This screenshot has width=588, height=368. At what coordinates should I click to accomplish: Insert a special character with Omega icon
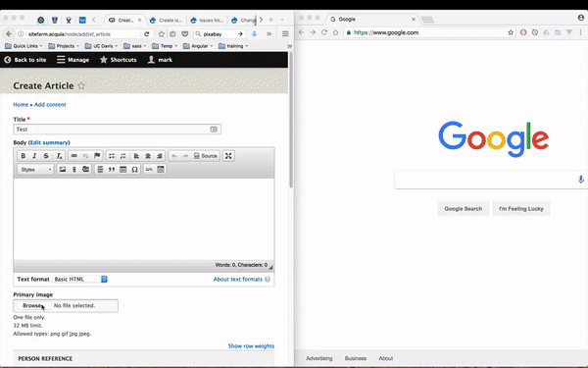(134, 170)
